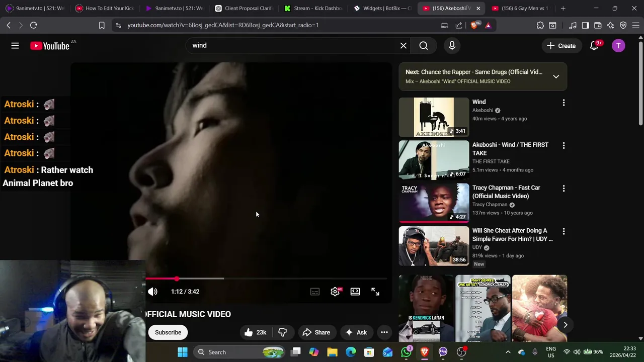Go back with the browser back arrow
This screenshot has height=362, width=644.
9,25
